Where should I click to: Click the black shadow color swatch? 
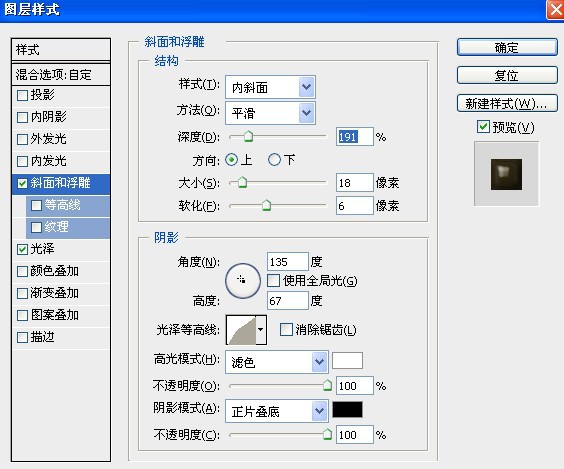[x=347, y=410]
